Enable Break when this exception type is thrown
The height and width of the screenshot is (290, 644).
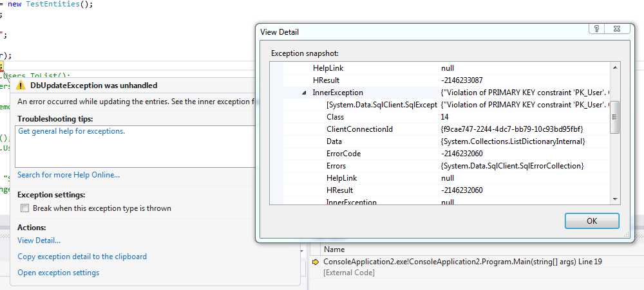coord(24,208)
